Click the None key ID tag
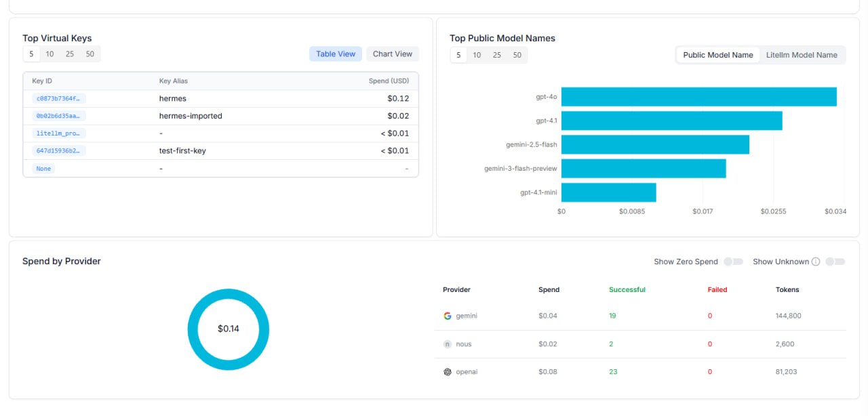Image resolution: width=868 pixels, height=416 pixels. click(43, 169)
